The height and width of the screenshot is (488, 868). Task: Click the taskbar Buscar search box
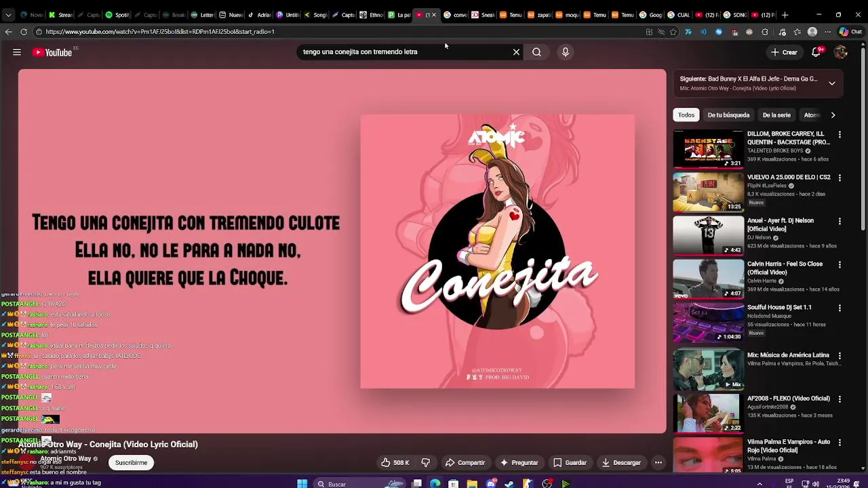(x=359, y=483)
